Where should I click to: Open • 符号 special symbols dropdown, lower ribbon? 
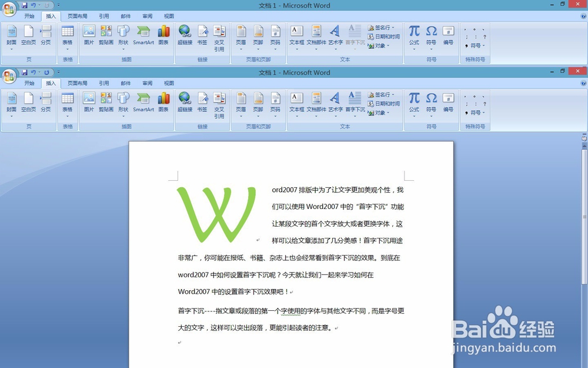475,112
